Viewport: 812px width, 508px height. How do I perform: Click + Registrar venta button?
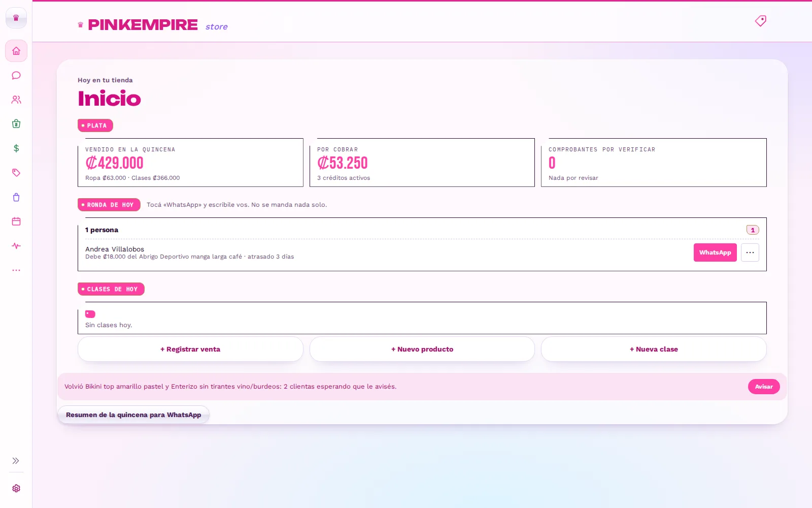(190, 349)
